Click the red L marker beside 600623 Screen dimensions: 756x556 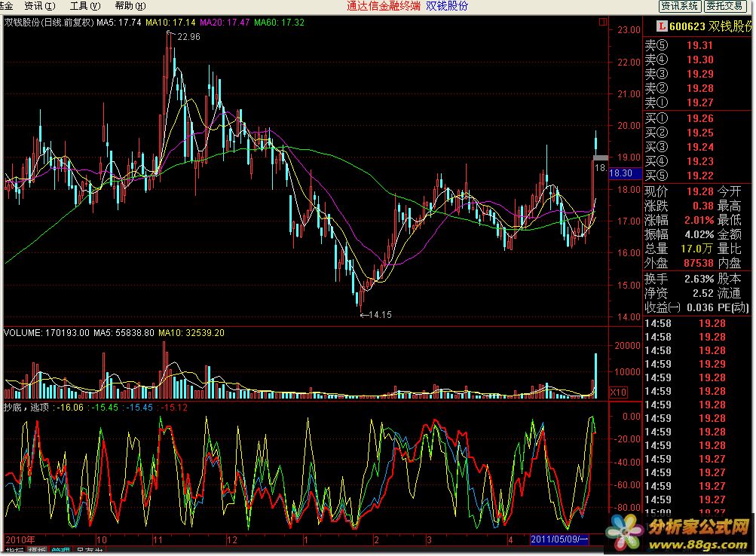[662, 26]
